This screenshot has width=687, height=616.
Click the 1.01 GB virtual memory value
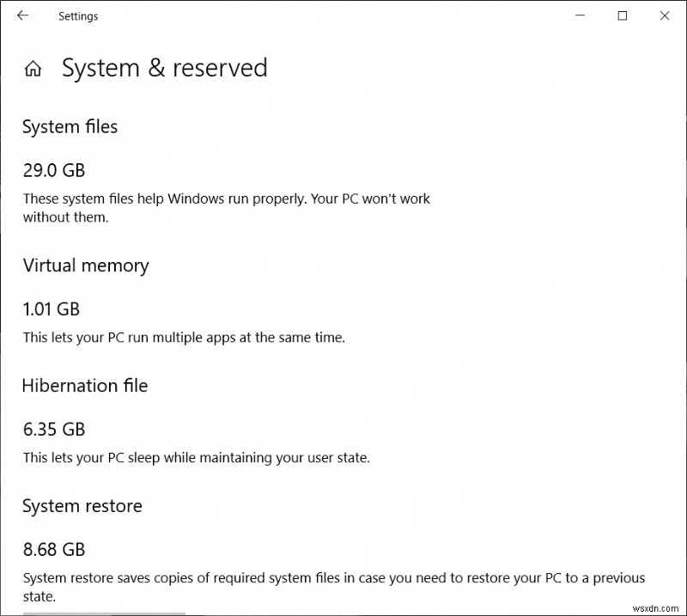coord(52,309)
